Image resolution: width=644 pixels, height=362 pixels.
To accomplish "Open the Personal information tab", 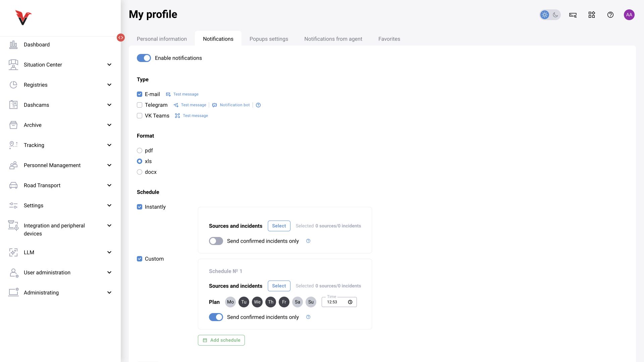I will (x=162, y=39).
